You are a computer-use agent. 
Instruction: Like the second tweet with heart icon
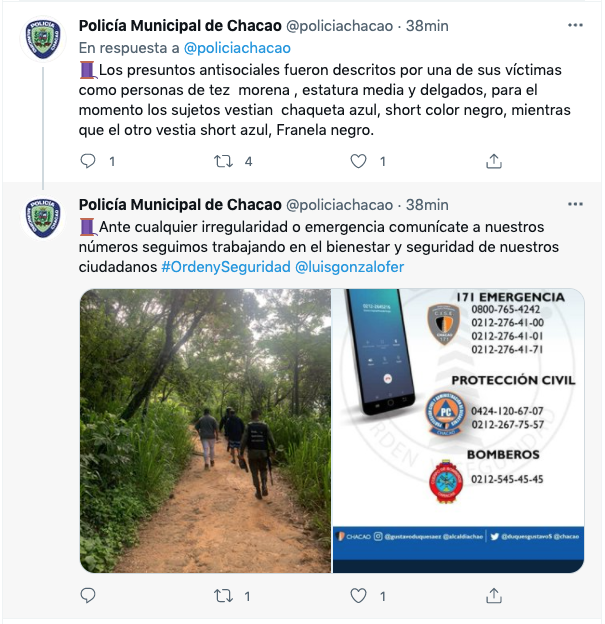pyautogui.click(x=359, y=596)
